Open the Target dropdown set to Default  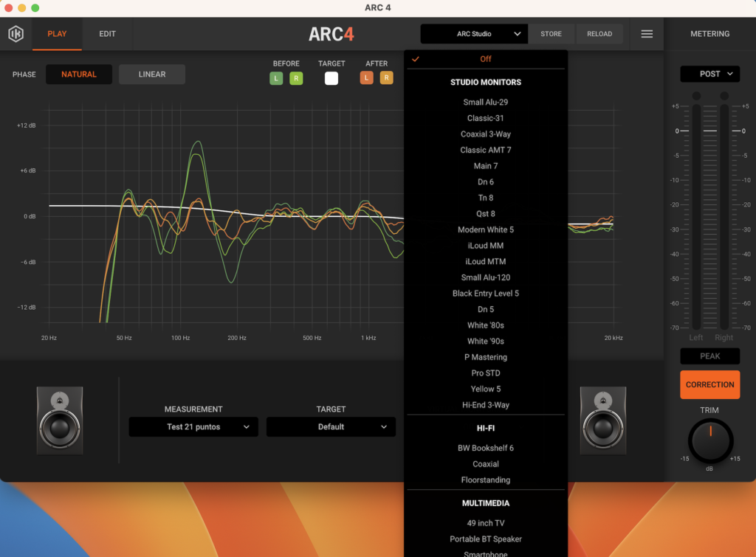(x=331, y=426)
